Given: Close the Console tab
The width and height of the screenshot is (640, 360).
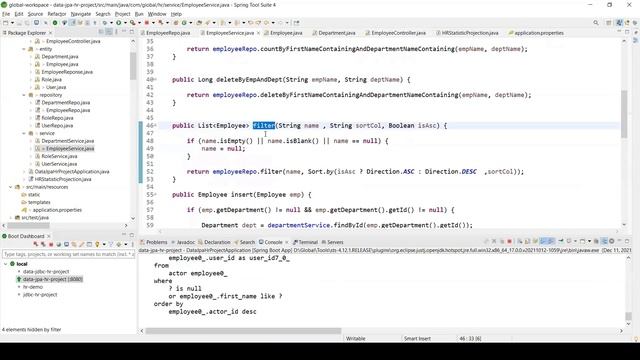Looking at the screenshot, I should (287, 242).
